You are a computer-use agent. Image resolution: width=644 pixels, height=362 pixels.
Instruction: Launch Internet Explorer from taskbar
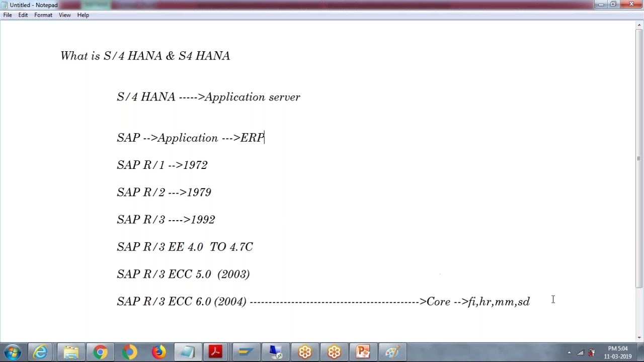point(40,352)
